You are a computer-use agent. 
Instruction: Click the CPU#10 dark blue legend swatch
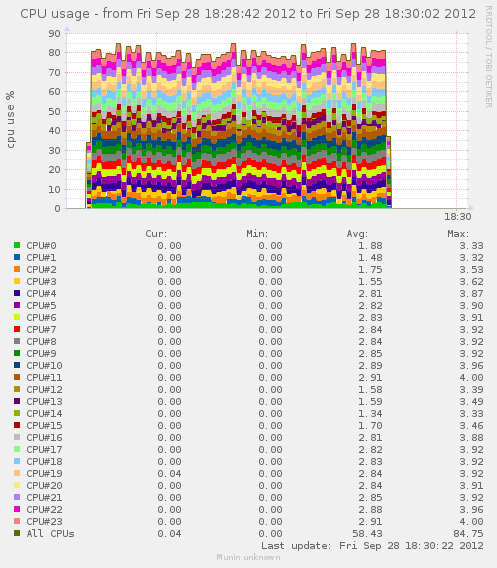tap(17, 365)
